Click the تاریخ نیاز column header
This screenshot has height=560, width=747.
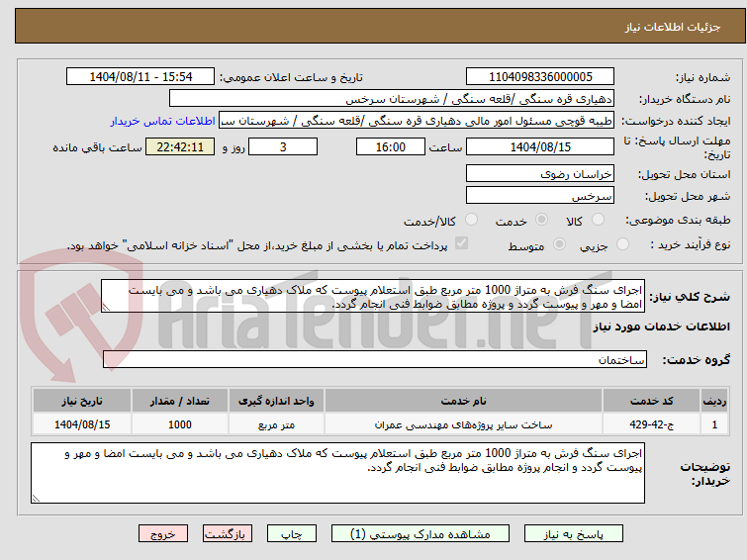(x=81, y=401)
